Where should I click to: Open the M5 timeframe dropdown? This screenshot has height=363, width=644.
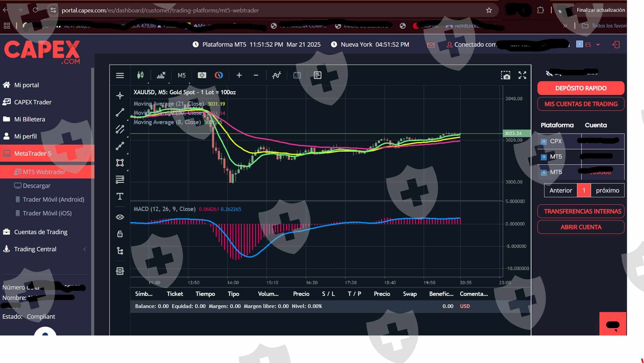pos(182,75)
